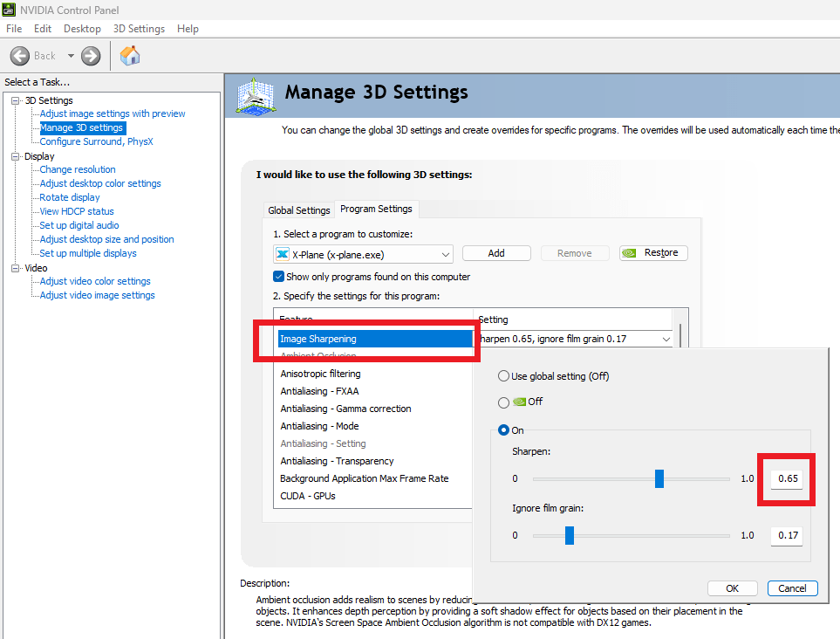Click the Manage 3D Settings header icon
The height and width of the screenshot is (639, 840).
256,97
